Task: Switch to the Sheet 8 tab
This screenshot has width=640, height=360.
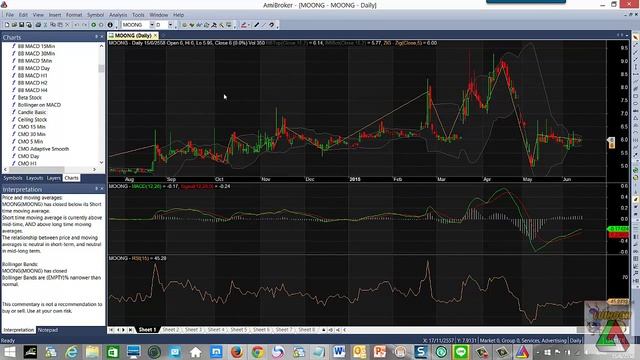Action: 307,329
